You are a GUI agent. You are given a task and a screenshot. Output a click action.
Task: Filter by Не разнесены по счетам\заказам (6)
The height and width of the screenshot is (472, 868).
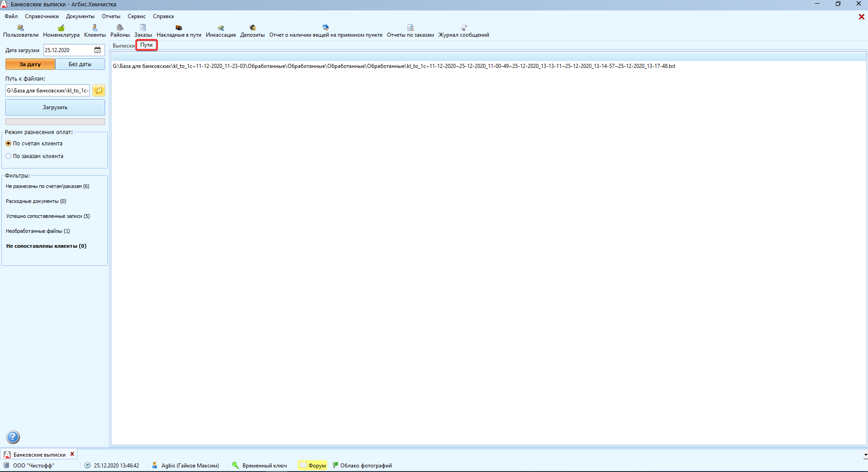48,186
